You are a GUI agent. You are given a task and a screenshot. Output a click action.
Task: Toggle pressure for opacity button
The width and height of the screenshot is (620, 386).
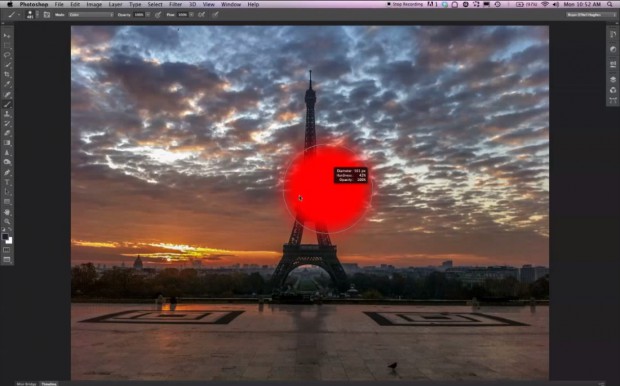coord(158,15)
